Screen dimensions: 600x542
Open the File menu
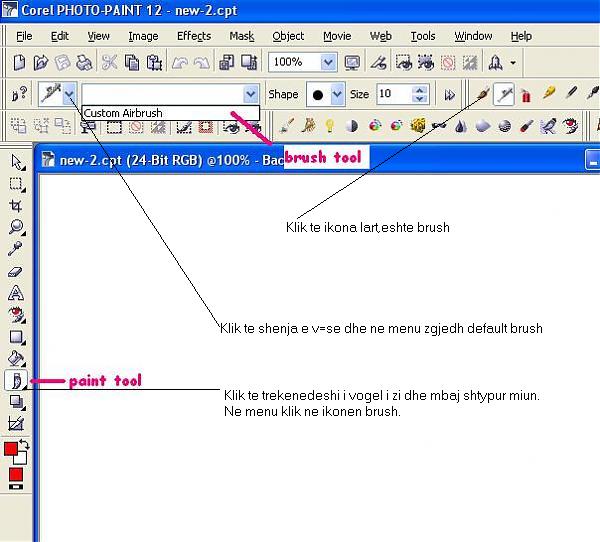[24, 36]
